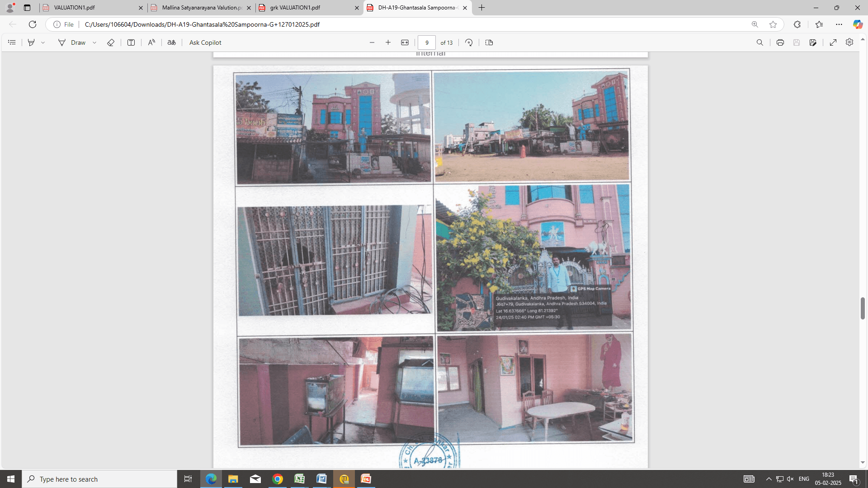
Task: Click the dining table room photo
Action: click(x=535, y=388)
